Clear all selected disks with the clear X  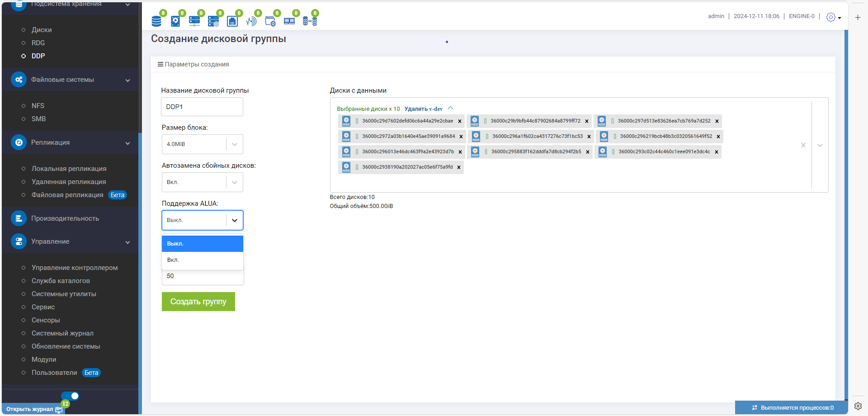[x=803, y=145]
